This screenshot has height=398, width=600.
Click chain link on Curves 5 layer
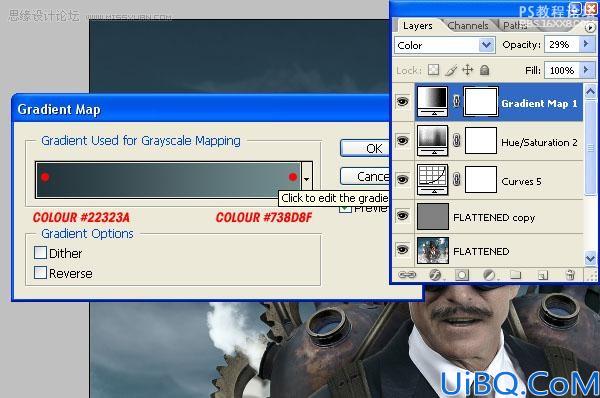pyautogui.click(x=456, y=179)
